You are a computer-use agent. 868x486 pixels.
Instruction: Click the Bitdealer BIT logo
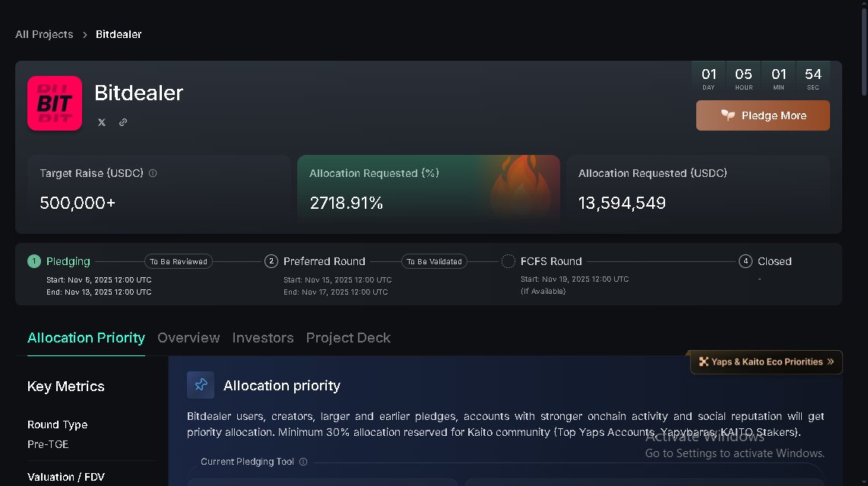coord(55,103)
